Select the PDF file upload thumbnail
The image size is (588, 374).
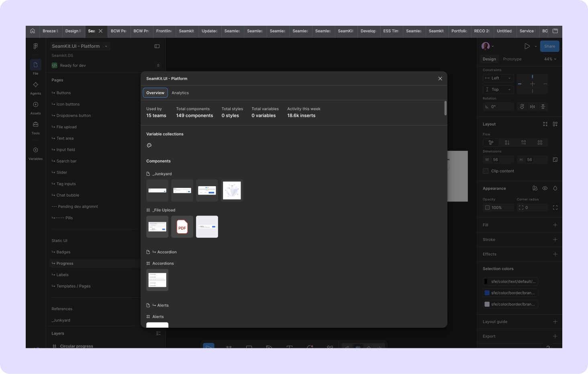click(182, 227)
